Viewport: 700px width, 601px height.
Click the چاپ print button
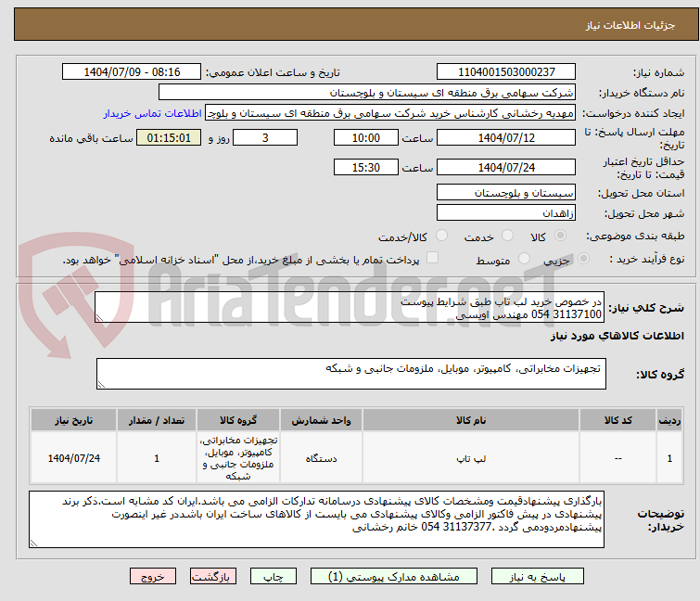[274, 576]
